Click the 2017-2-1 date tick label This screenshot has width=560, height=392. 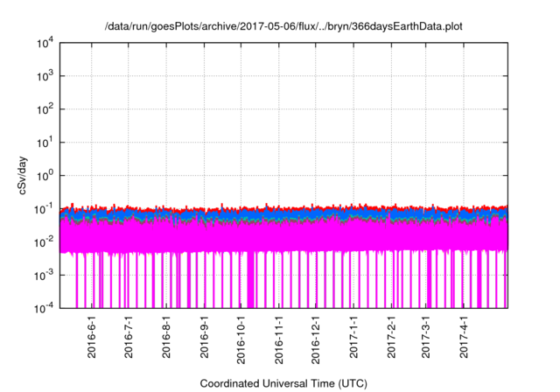tap(391, 337)
